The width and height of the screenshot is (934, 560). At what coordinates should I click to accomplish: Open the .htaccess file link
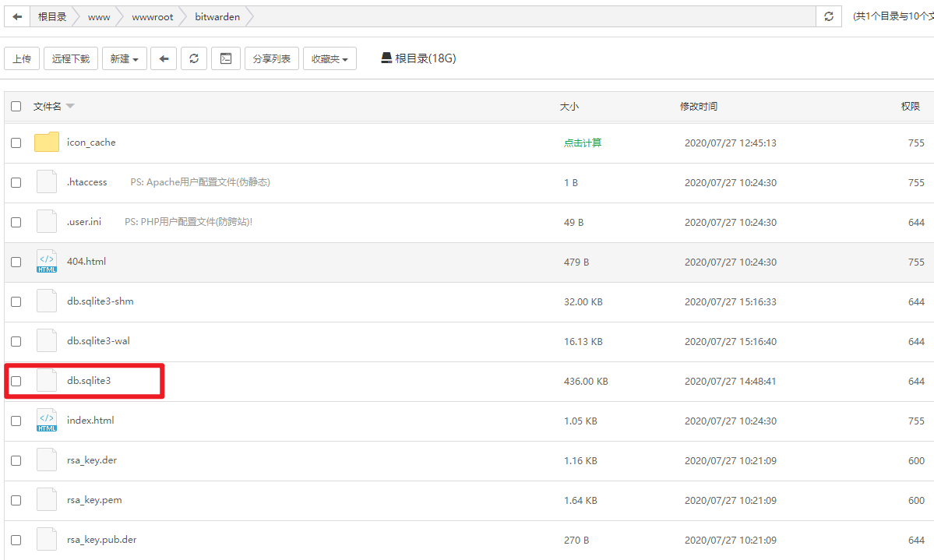point(86,181)
